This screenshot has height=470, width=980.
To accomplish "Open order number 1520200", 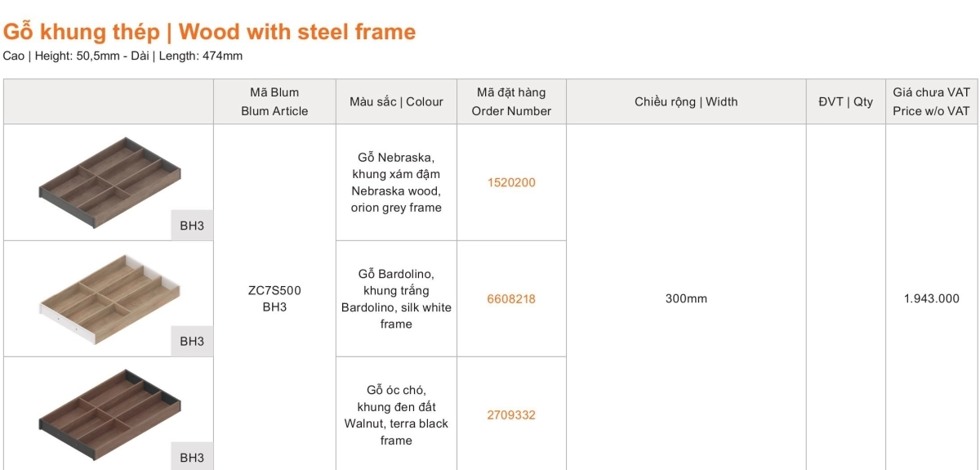I will tap(511, 182).
